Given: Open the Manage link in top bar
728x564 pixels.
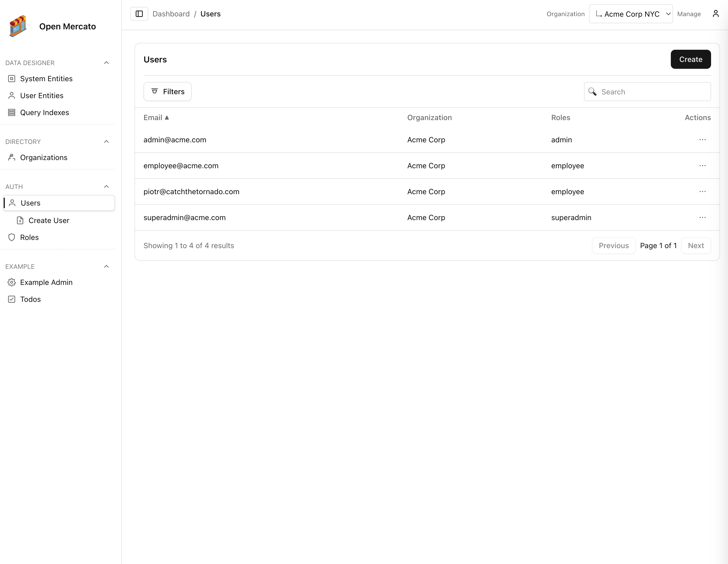Looking at the screenshot, I should 689,14.
